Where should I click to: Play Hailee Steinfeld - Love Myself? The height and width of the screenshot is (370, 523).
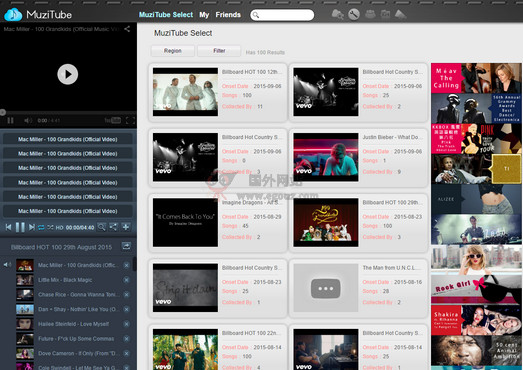tap(73, 324)
